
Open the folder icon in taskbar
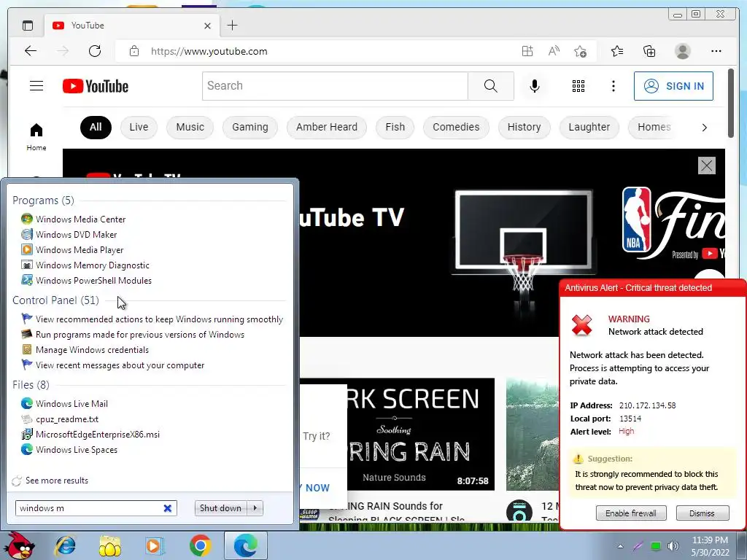click(x=110, y=546)
